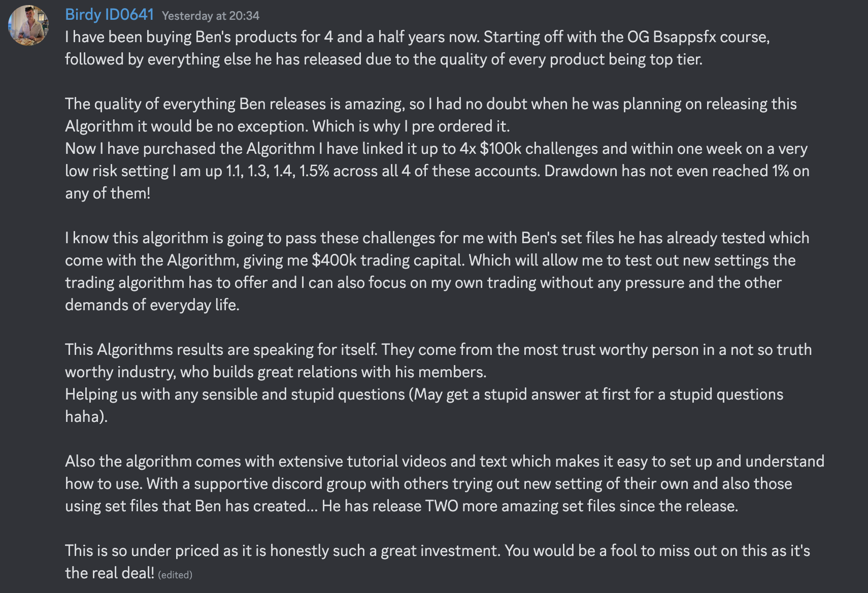Click 'demands of everyday life.' text line
Screen dimensions: 868x593
click(x=152, y=305)
